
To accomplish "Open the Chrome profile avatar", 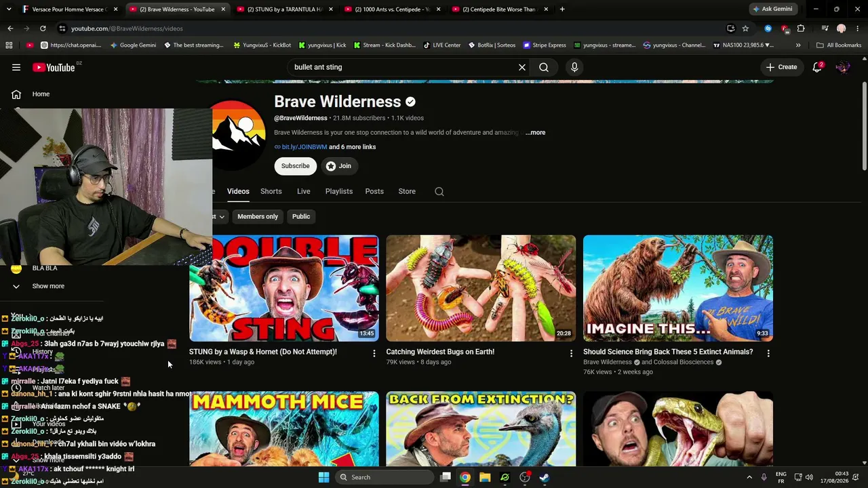I will pos(842,28).
